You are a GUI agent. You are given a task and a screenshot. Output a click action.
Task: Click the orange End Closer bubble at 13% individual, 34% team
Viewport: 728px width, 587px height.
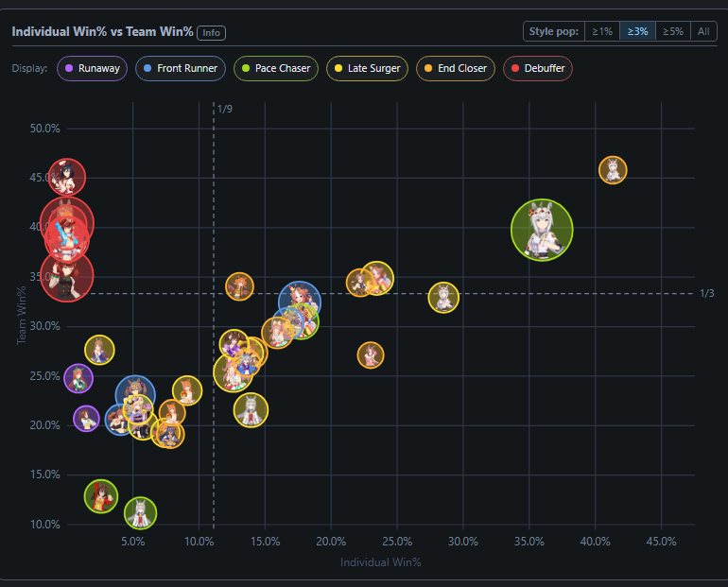tap(239, 286)
